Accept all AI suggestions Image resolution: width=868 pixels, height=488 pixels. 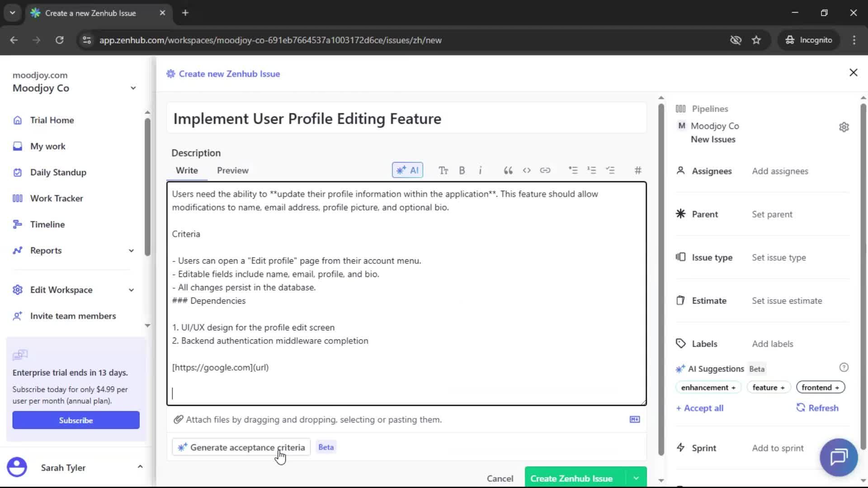click(x=700, y=408)
